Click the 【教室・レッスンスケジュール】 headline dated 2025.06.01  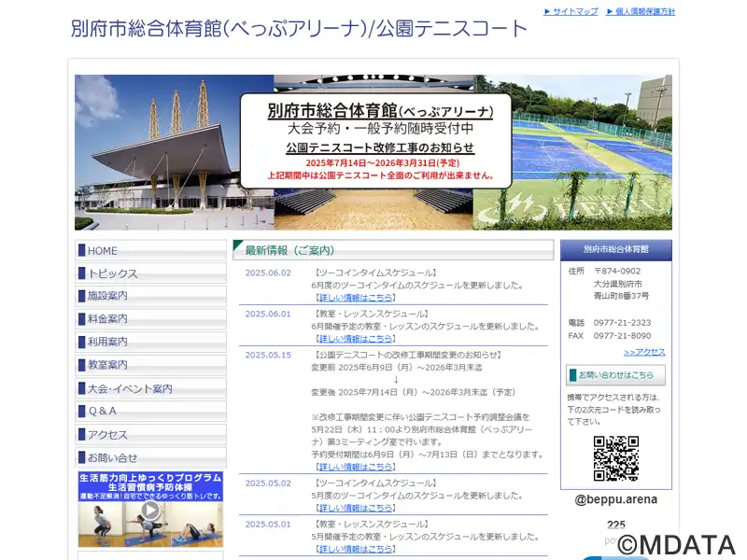[x=371, y=314]
